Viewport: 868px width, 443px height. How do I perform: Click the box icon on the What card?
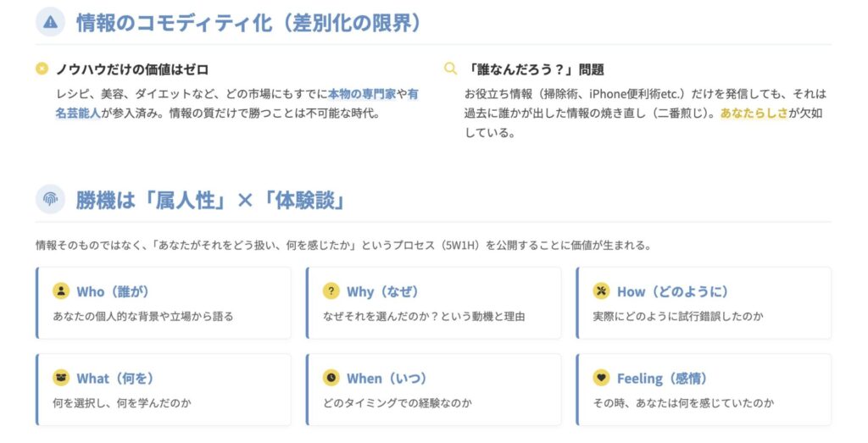[61, 378]
